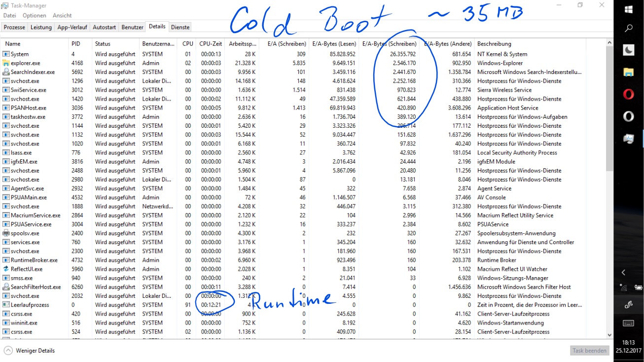Open the Windows Ink pen workspace icon

(x=629, y=305)
